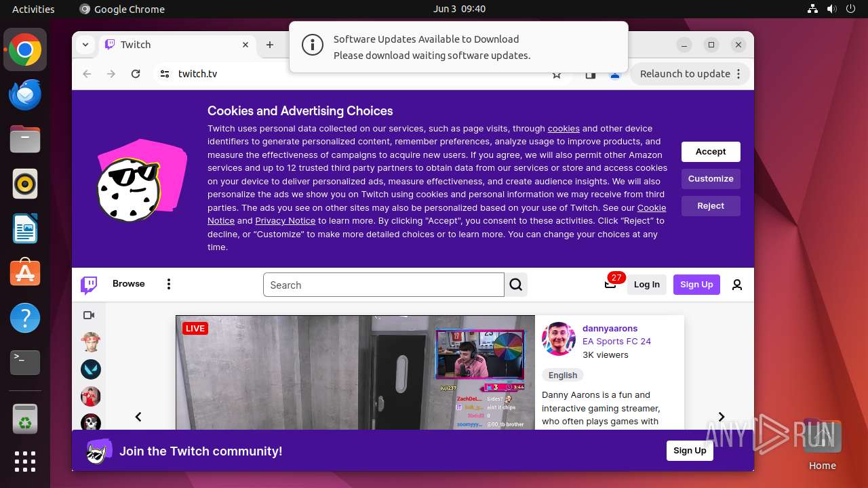Click Sign Up in the top nav
This screenshot has width=868, height=488.
pos(696,285)
